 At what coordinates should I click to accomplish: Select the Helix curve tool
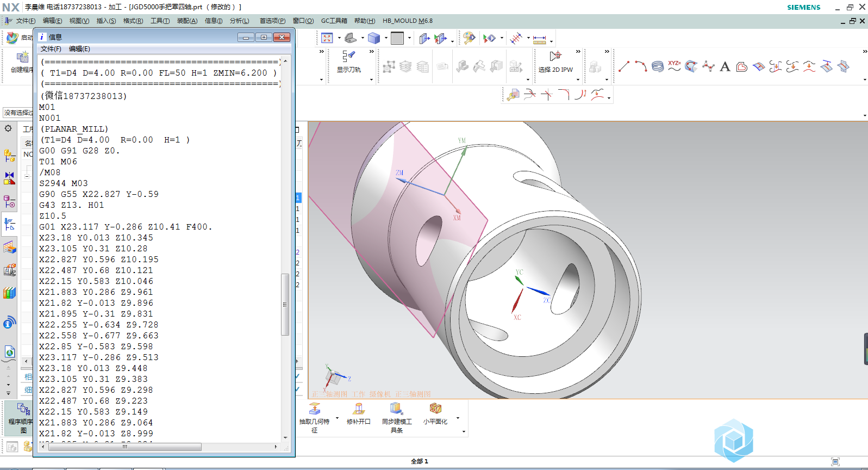pyautogui.click(x=658, y=66)
